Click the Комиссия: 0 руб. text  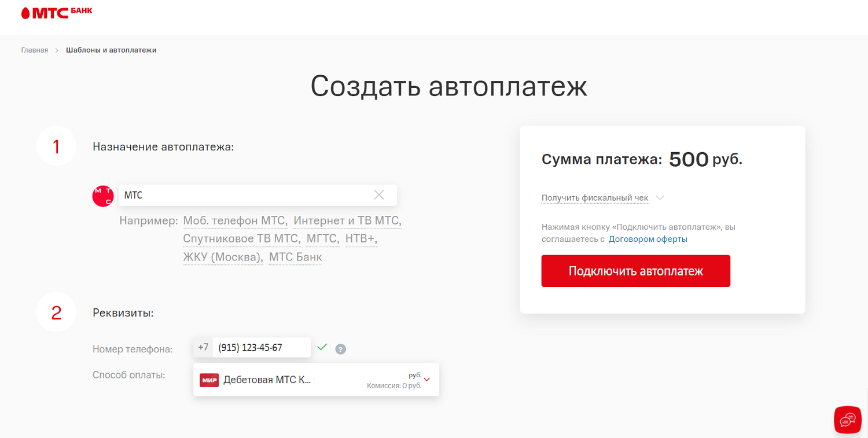point(394,385)
